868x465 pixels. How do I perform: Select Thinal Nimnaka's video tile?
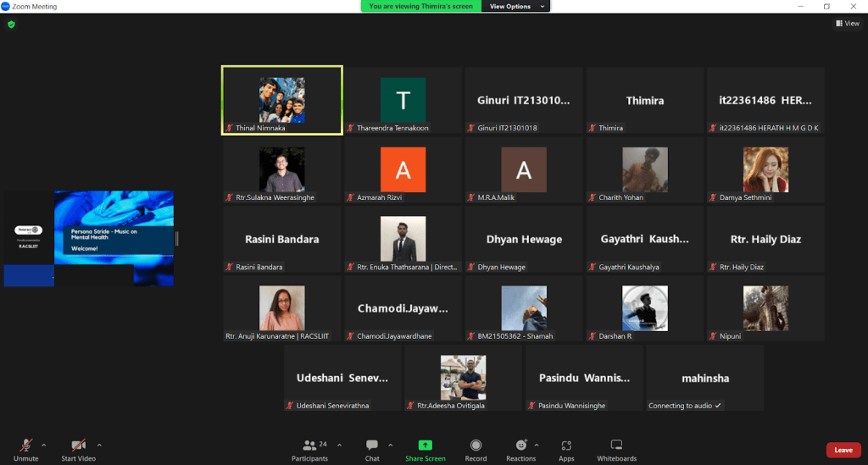tap(281, 100)
